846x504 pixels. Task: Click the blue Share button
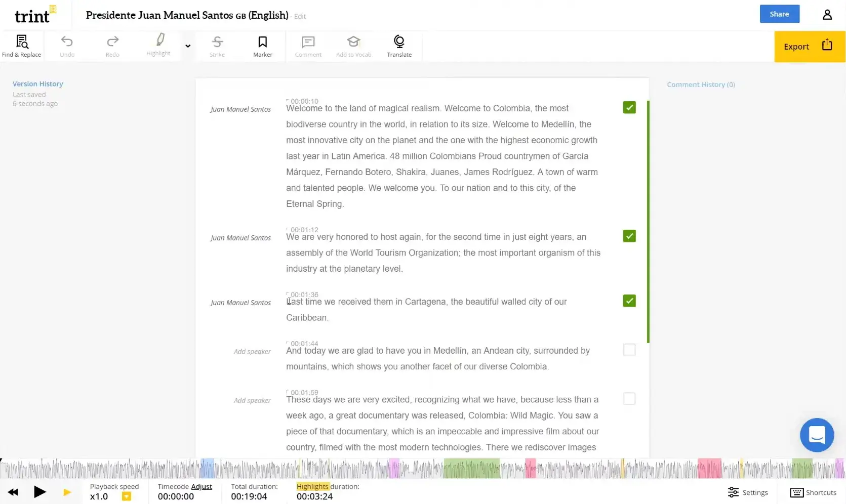point(779,14)
